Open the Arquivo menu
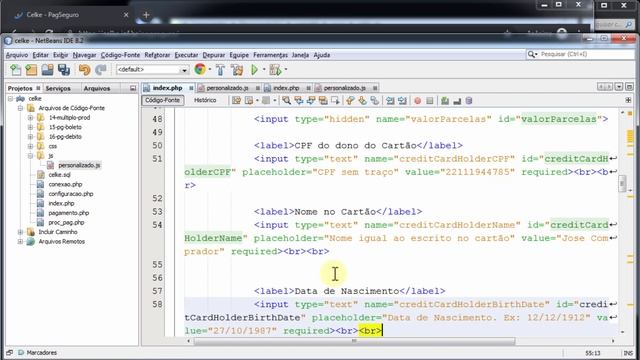Viewport: 640px width, 360px height. 17,55
